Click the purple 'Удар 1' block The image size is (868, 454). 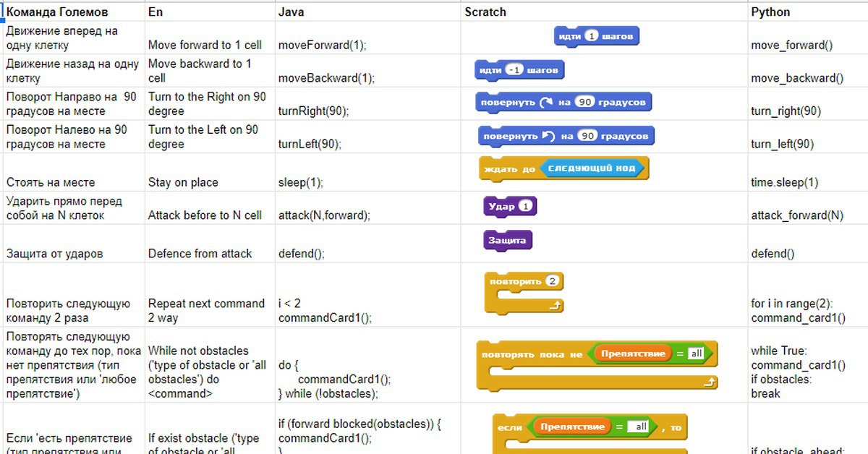[x=510, y=207]
